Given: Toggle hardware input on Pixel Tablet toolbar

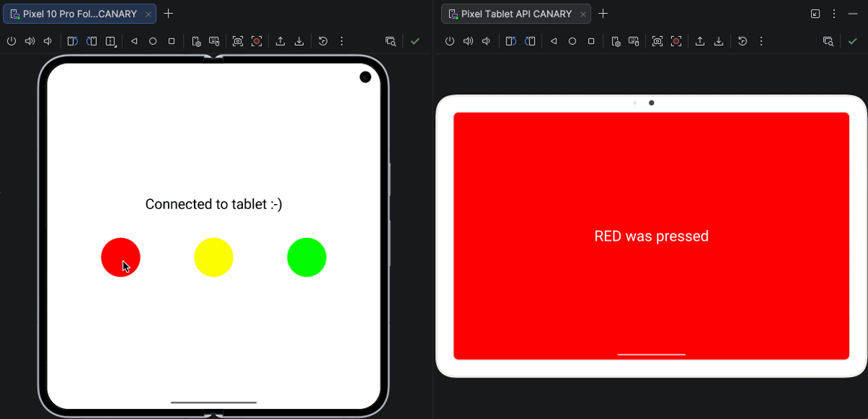Looking at the screenshot, I should pos(634,41).
